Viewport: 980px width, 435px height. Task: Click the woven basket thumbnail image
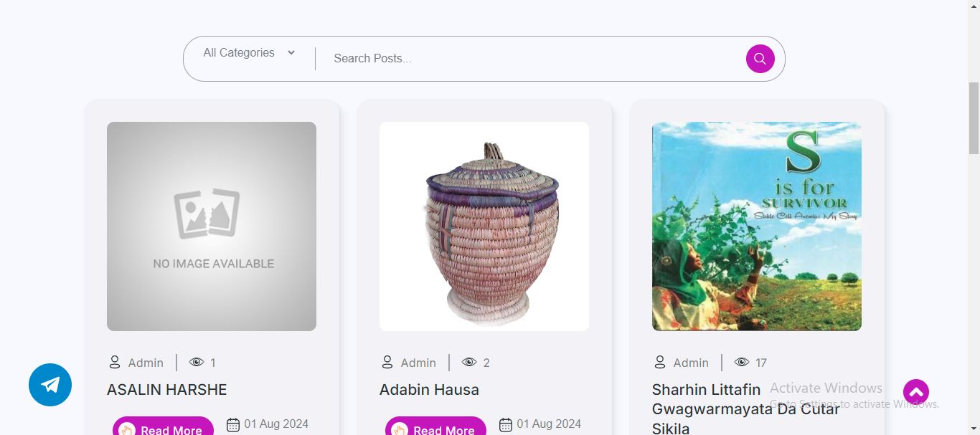click(484, 226)
